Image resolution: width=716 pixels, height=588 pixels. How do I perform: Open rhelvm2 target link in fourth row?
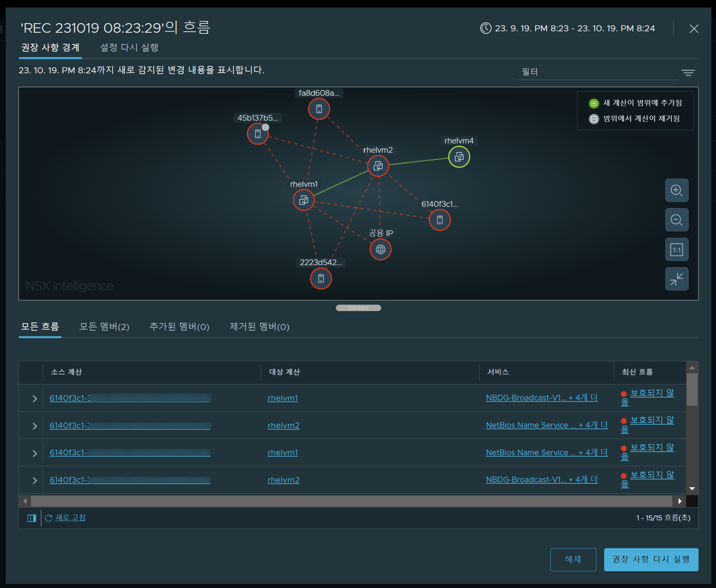tap(283, 480)
